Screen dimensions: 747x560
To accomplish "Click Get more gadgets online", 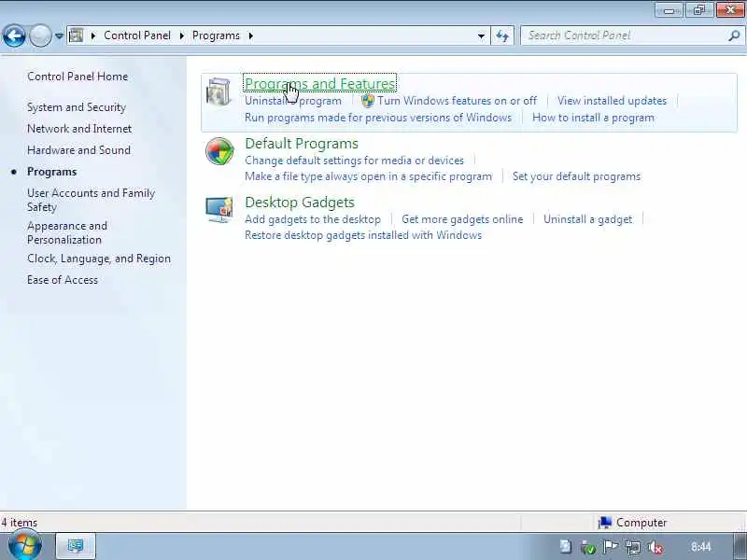I will tap(462, 219).
